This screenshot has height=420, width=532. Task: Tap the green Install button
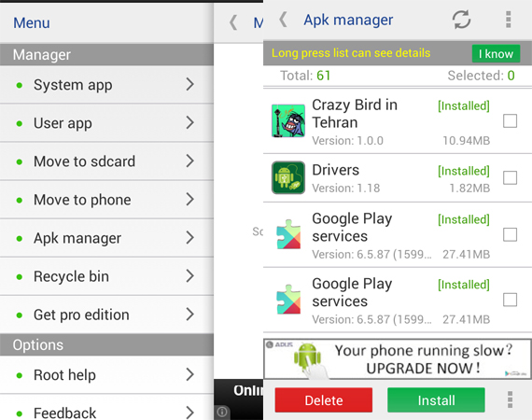[x=436, y=400]
